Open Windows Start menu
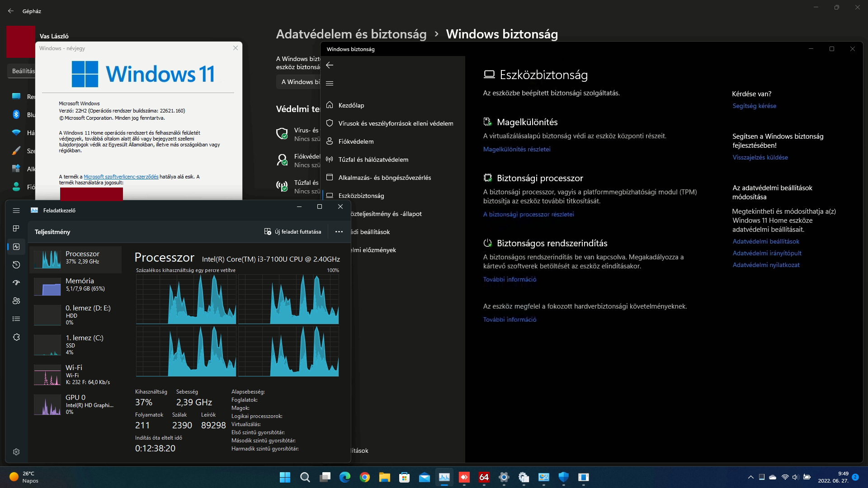 coord(285,477)
